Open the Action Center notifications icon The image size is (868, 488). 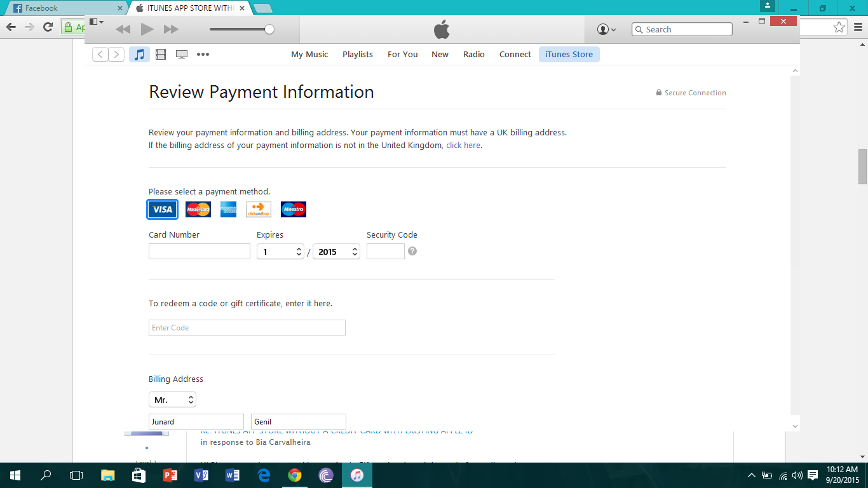[813, 475]
